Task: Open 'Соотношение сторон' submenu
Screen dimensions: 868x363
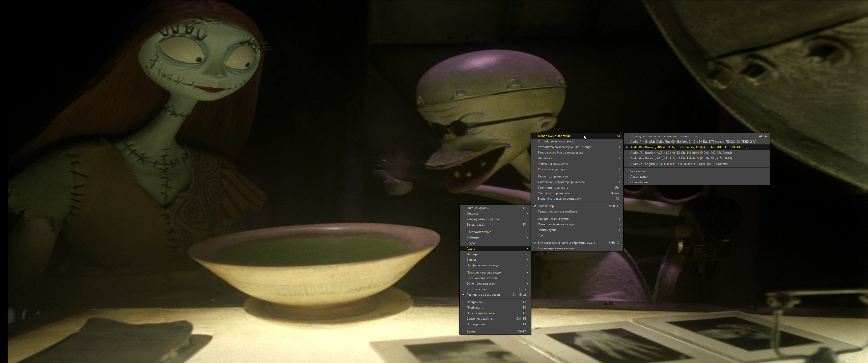Action: tap(495, 278)
